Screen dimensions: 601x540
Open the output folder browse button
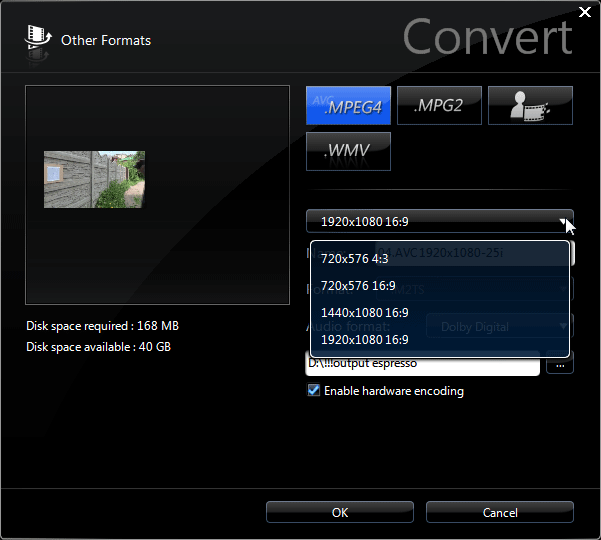point(560,365)
